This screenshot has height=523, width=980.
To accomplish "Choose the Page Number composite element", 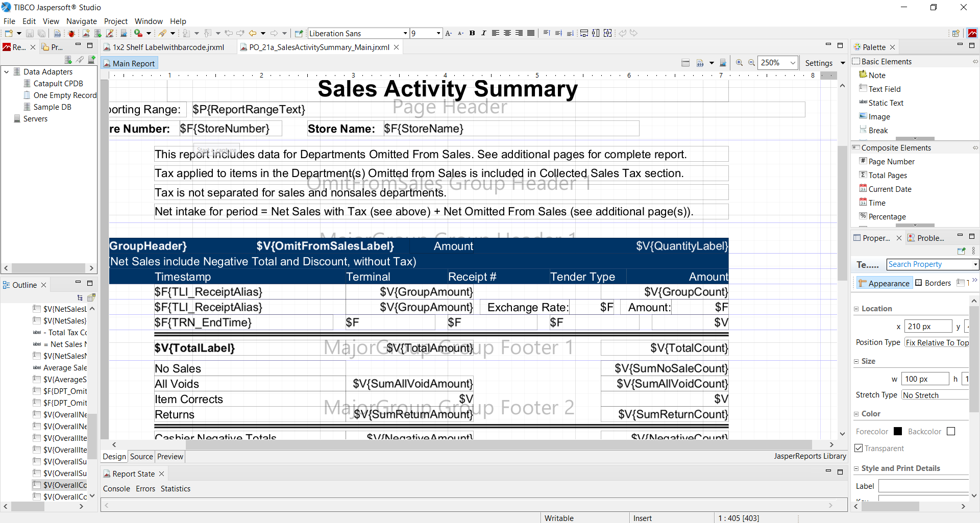I will pos(891,162).
